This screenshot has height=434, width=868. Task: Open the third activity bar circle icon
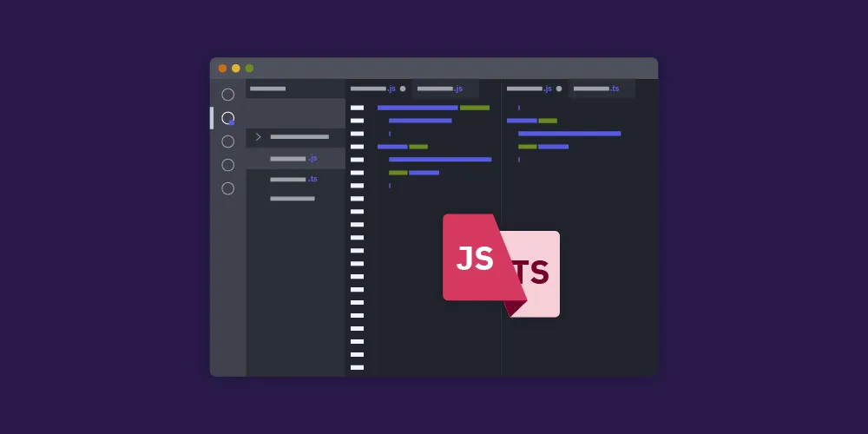click(x=227, y=141)
